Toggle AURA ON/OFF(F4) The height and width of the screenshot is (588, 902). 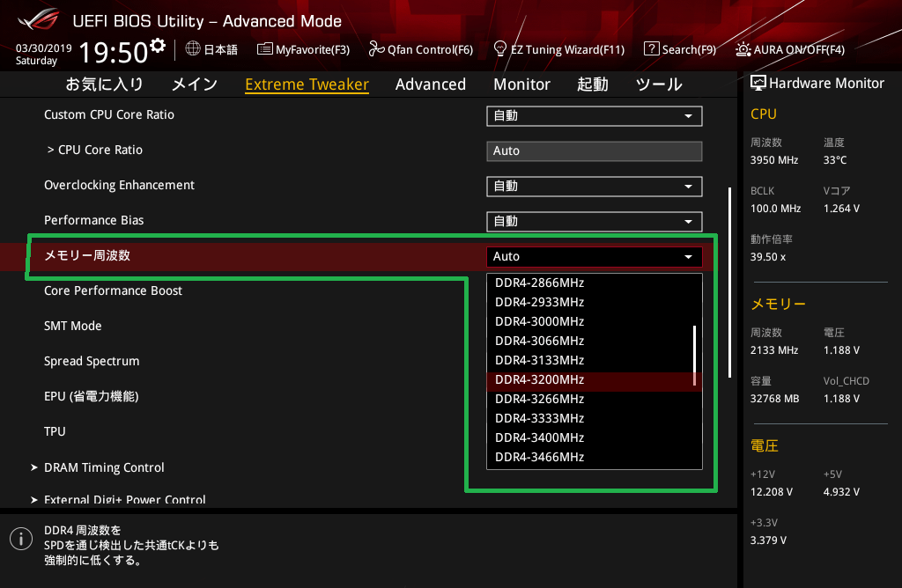(x=790, y=49)
